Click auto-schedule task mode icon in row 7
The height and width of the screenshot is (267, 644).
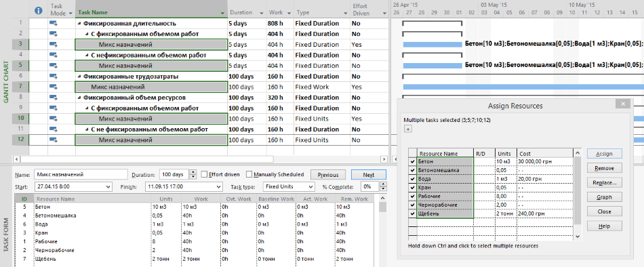coord(54,87)
